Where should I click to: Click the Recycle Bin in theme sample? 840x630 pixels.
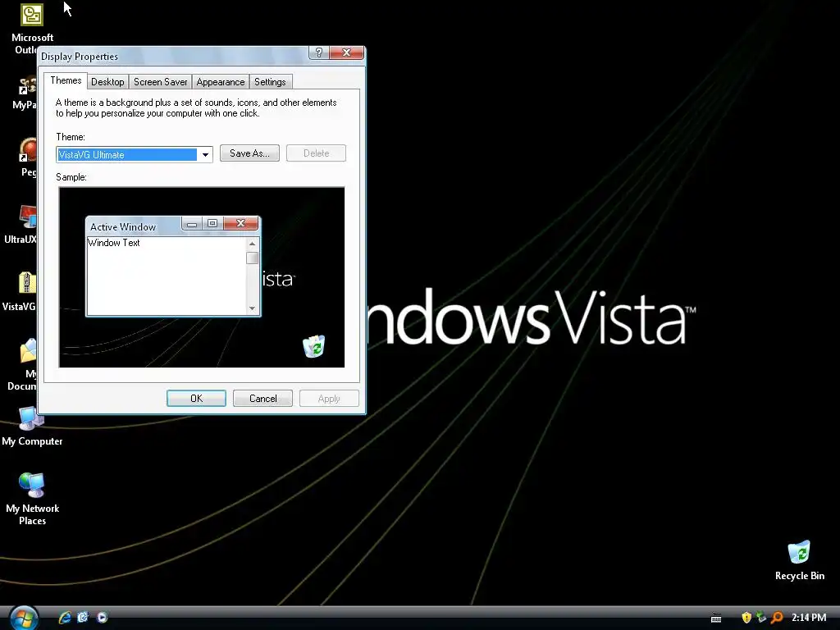[314, 346]
